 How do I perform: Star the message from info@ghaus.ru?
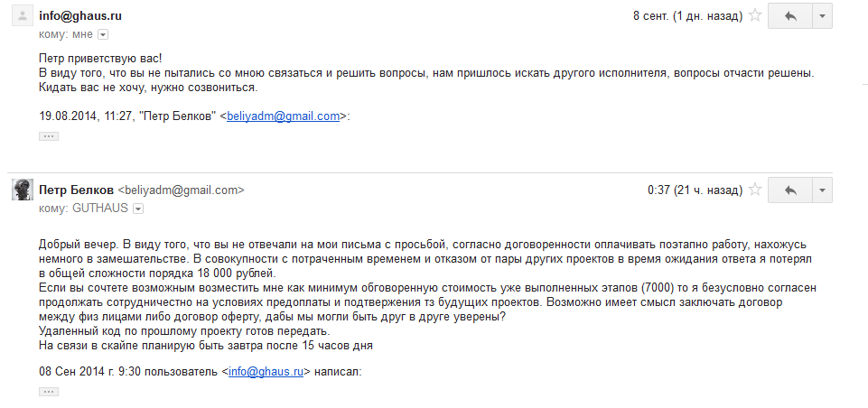tap(755, 15)
